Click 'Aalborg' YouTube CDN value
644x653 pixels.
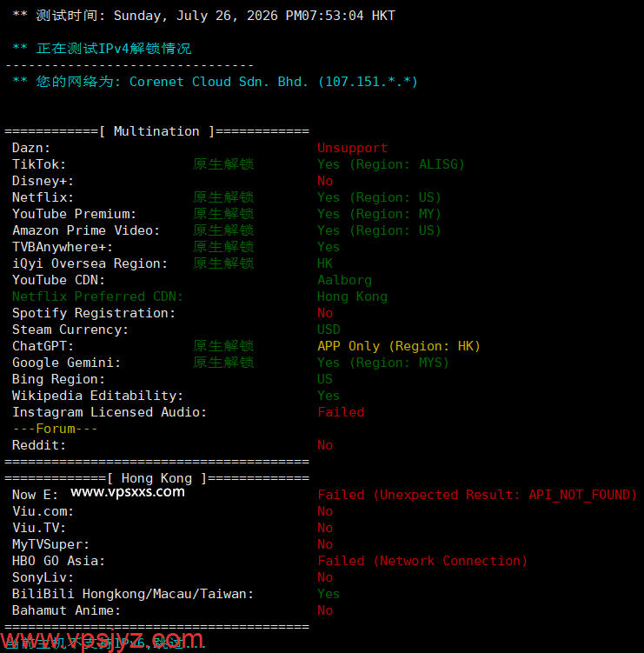pyautogui.click(x=345, y=280)
